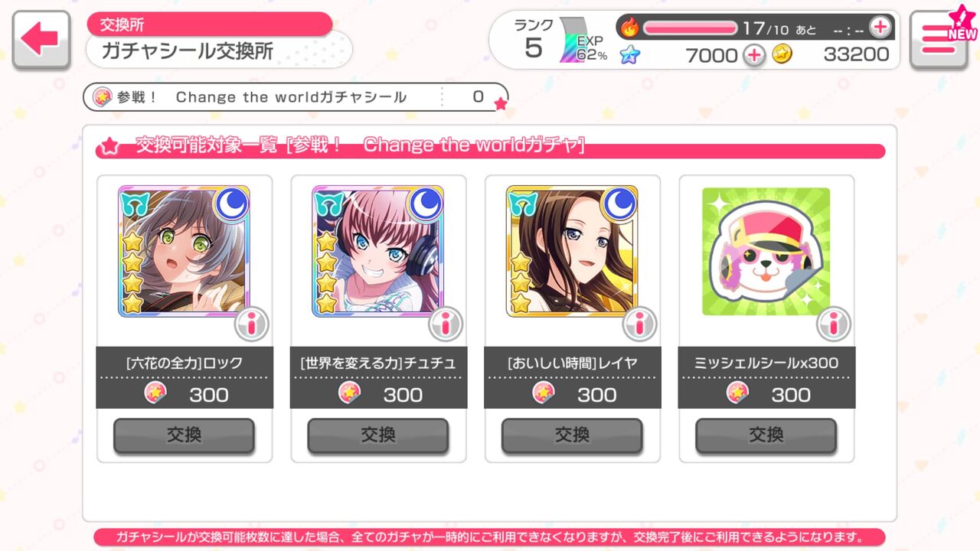The height and width of the screenshot is (551, 980).
Task: Tap the gold coin icon near 33200
Action: (x=782, y=54)
